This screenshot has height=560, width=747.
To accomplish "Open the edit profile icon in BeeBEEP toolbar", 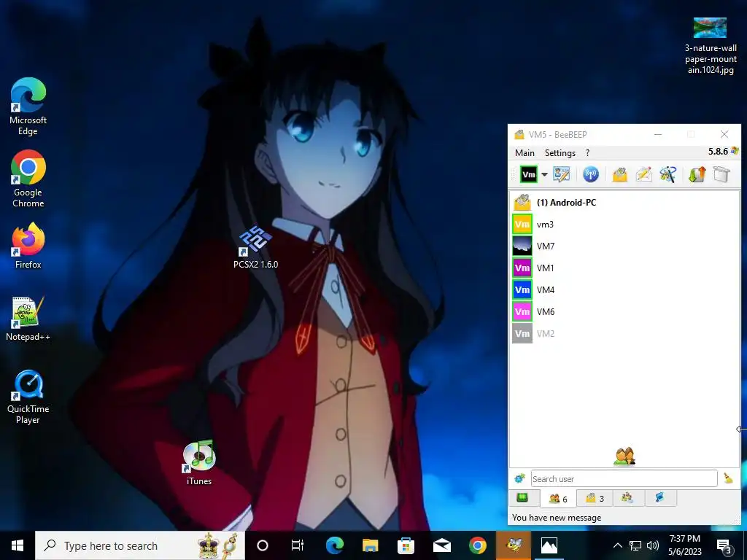I will [x=561, y=174].
